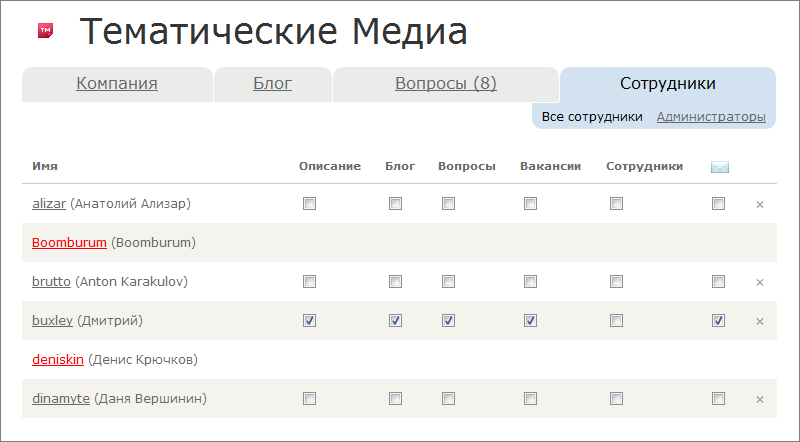This screenshot has height=442, width=800.
Task: Click the name text (Даня Вершинин)
Action: pyautogui.click(x=151, y=399)
